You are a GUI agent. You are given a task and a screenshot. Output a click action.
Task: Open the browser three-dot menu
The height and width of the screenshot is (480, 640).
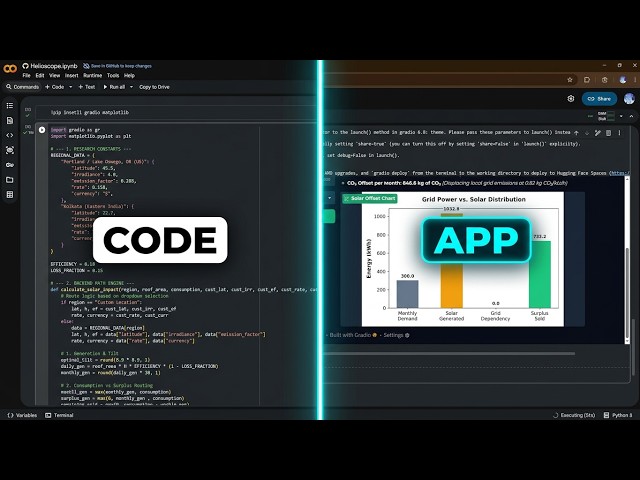[x=636, y=80]
